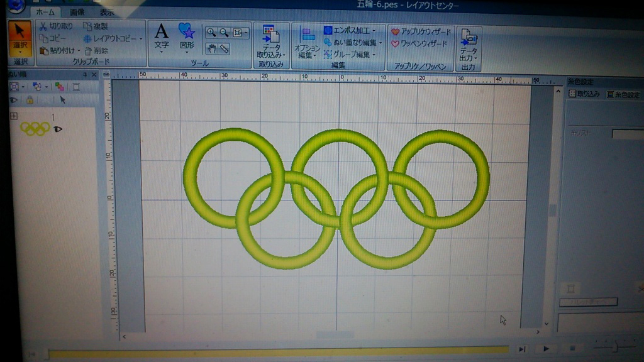Click the vertical scrollbar down arrow
Viewport: 644px width, 362px height.
pos(547,324)
